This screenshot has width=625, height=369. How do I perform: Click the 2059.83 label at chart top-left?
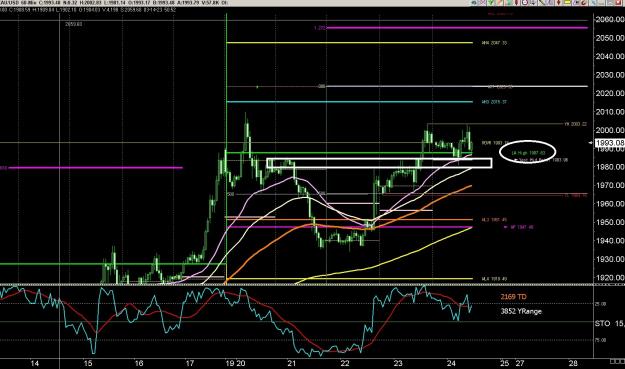coord(74,24)
